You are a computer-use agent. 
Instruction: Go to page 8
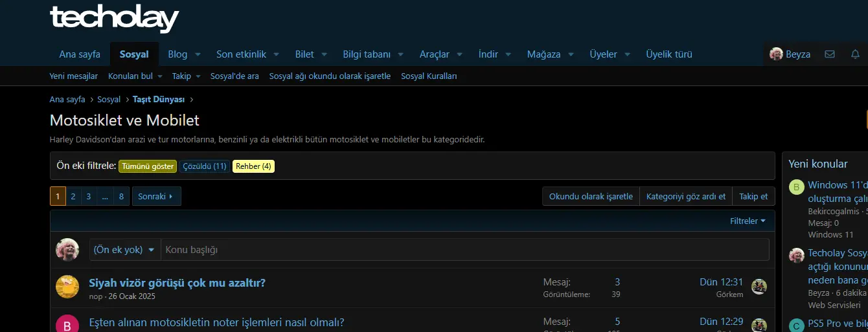point(121,196)
